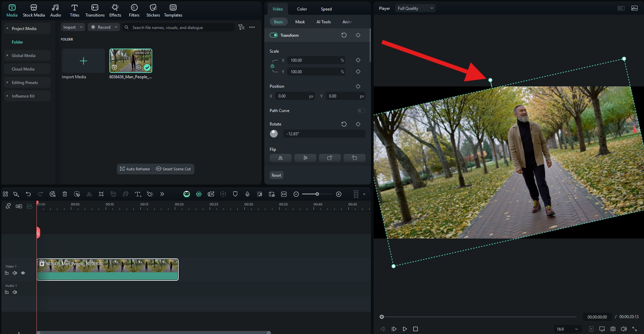Image resolution: width=644 pixels, height=334 pixels.
Task: Select the Folder item in sidebar
Action: click(x=18, y=42)
